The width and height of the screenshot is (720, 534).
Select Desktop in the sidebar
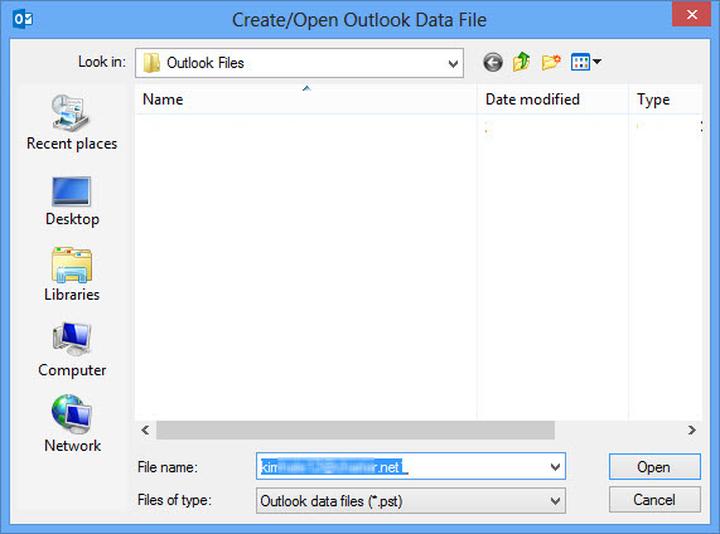point(71,200)
